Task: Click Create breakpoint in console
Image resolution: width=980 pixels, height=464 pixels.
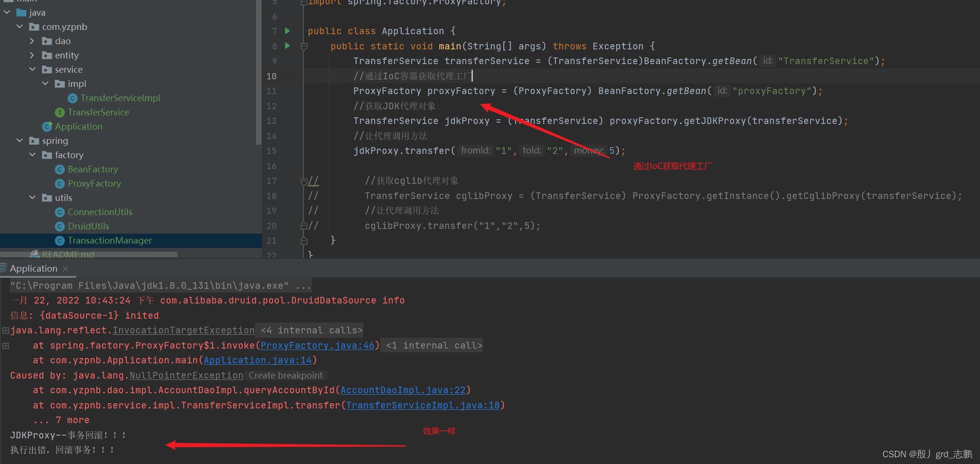Action: point(286,375)
